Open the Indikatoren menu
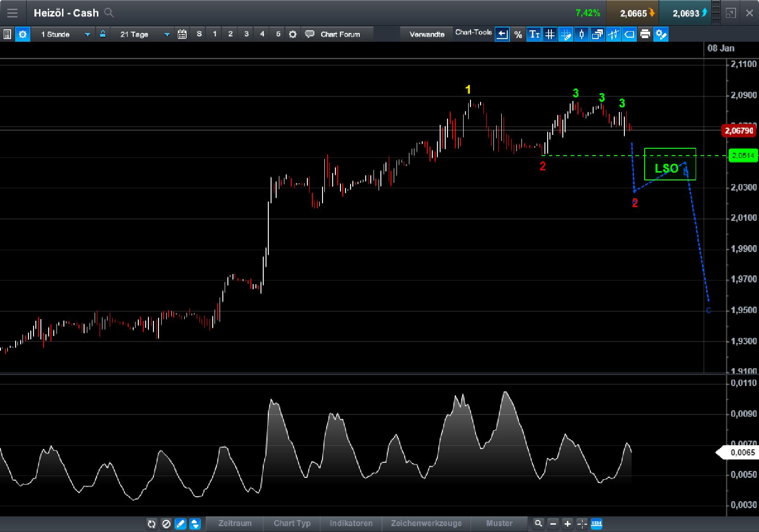Image resolution: width=759 pixels, height=532 pixels. tap(351, 523)
